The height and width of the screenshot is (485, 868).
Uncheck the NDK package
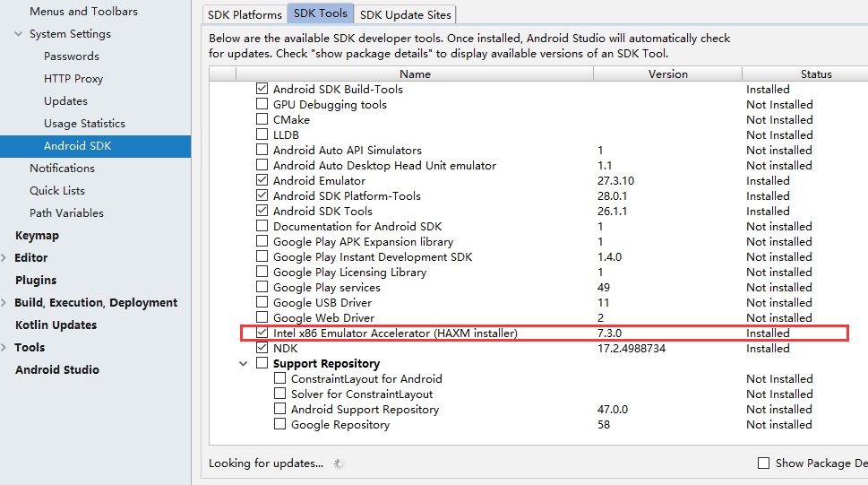[x=262, y=348]
